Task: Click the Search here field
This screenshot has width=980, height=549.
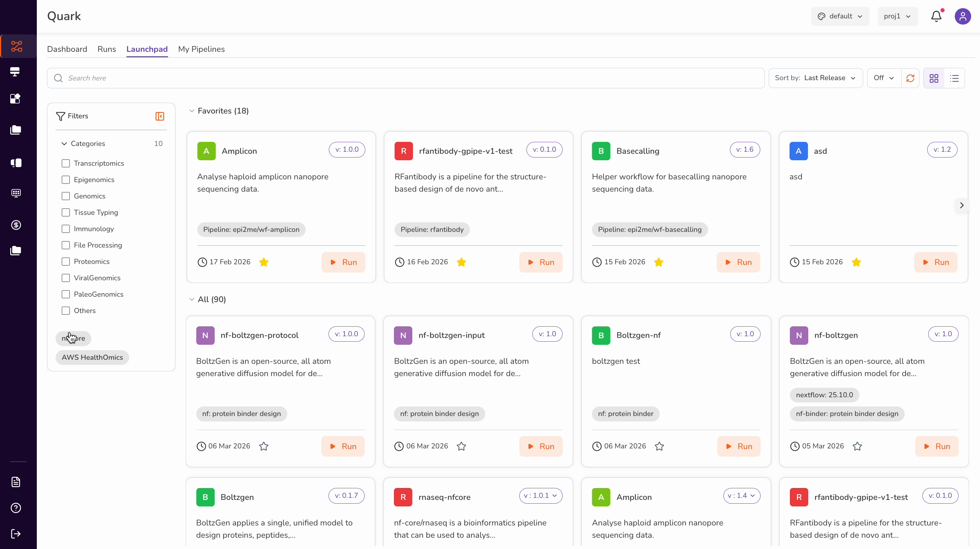Action: [405, 78]
